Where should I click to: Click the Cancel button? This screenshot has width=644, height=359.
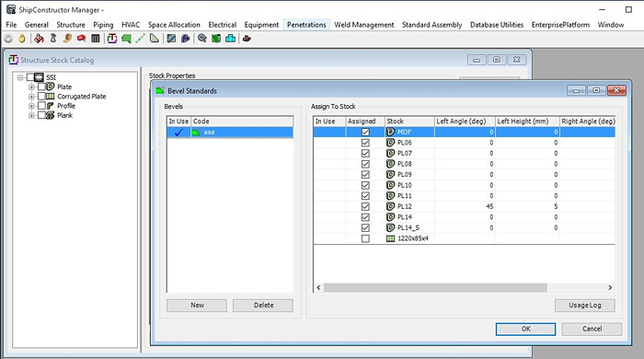click(x=592, y=329)
